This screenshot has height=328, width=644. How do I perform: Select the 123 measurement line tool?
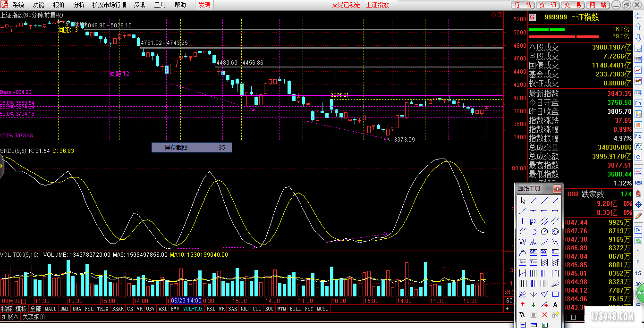(533, 221)
